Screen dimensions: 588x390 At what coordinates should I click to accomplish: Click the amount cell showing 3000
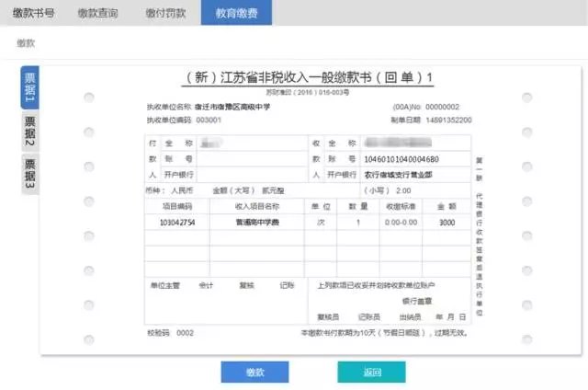pyautogui.click(x=447, y=223)
